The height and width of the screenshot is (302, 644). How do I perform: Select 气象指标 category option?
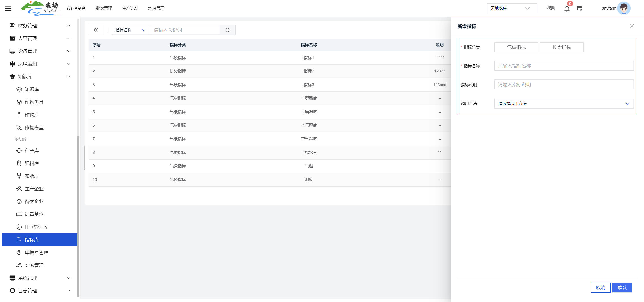pyautogui.click(x=516, y=47)
